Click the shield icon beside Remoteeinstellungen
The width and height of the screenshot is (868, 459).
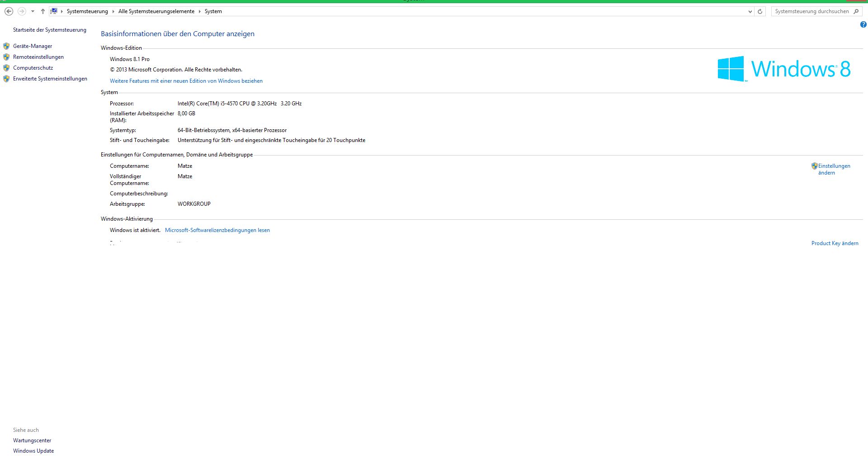(6, 57)
